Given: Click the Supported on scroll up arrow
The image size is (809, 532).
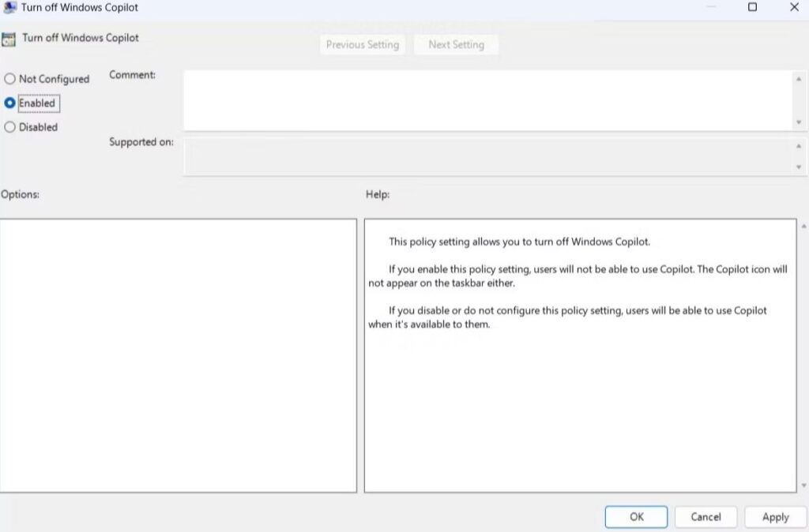Looking at the screenshot, I should [x=799, y=146].
